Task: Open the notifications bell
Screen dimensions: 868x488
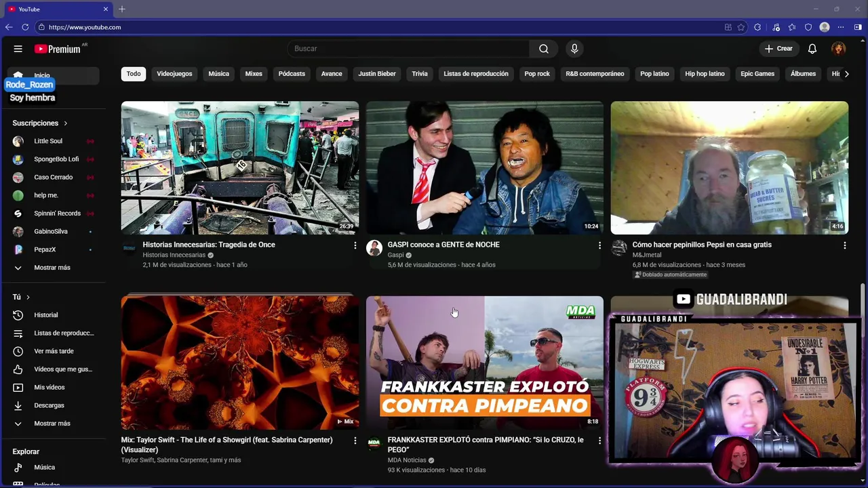Action: (x=812, y=49)
